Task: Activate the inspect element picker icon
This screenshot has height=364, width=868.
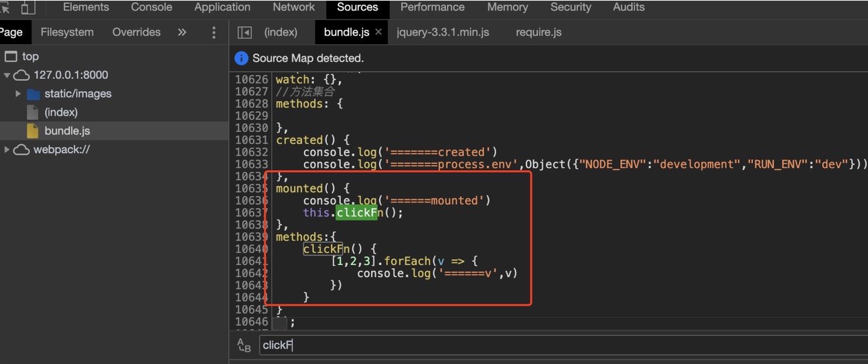Action: click(5, 8)
